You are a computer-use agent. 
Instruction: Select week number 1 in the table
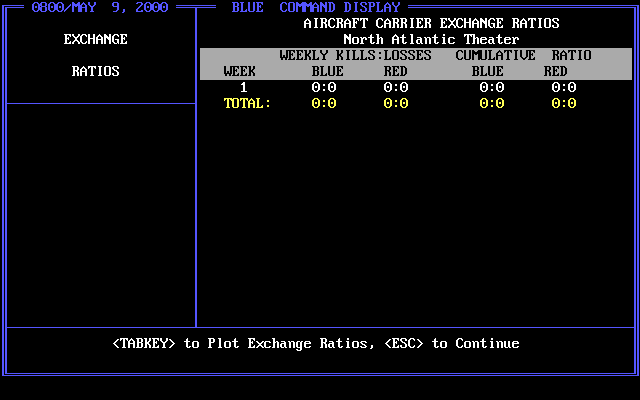coord(244,87)
